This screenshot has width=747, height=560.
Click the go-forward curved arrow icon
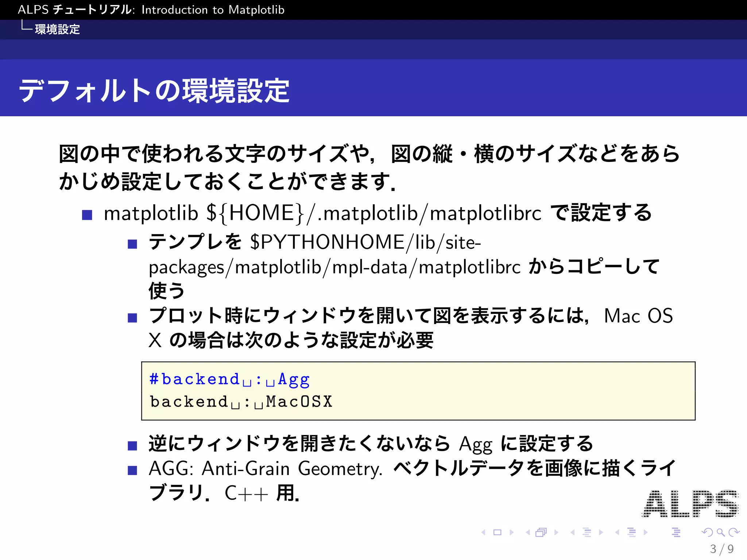(x=734, y=532)
